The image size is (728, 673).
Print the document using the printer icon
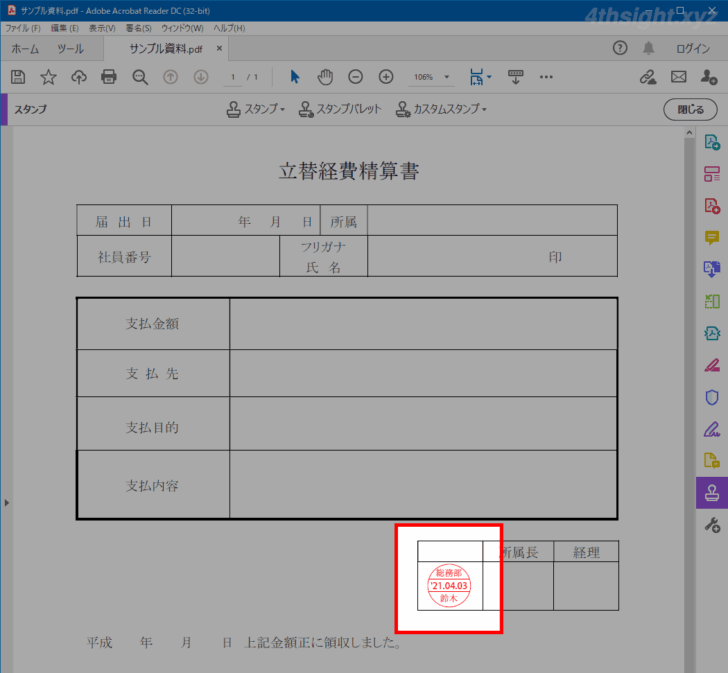pos(109,77)
